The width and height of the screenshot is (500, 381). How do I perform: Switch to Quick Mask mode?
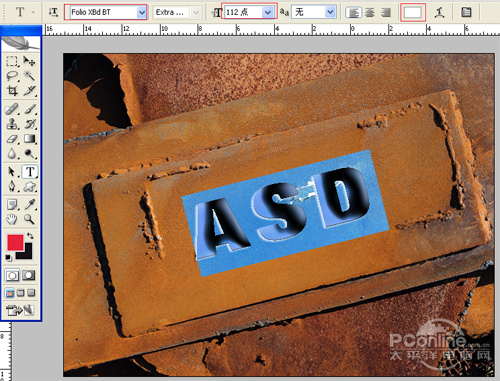tap(29, 275)
